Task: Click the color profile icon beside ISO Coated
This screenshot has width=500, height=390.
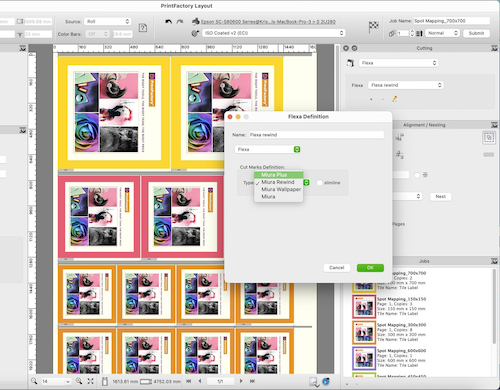Action: tap(195, 33)
